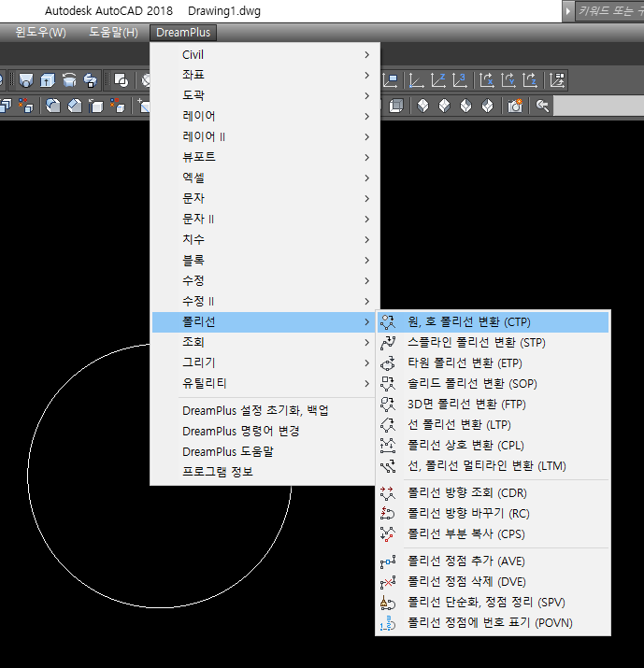644x668 pixels.
Task: Expand the 치수 submenu
Action: [x=265, y=239]
